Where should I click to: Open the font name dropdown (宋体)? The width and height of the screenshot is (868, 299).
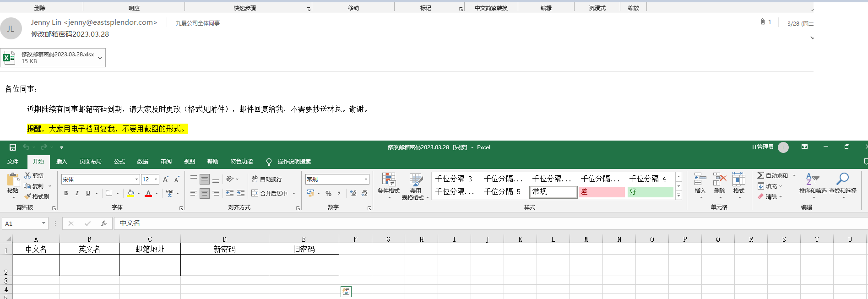pos(136,179)
